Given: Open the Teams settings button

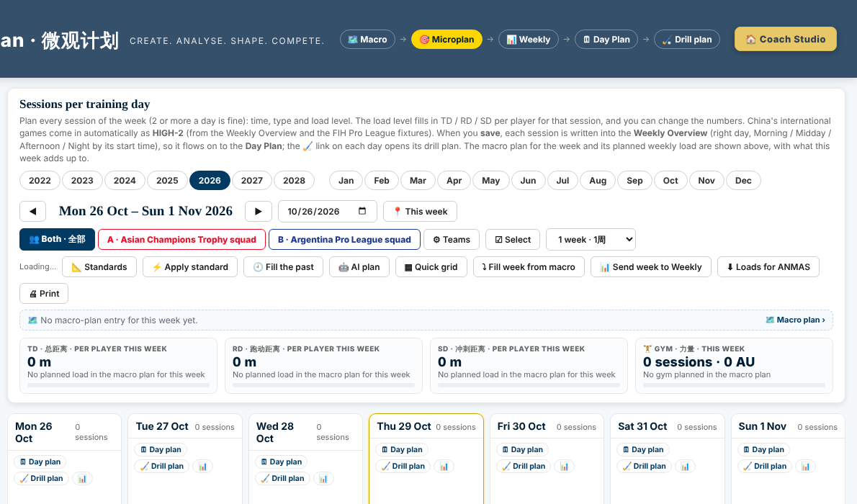Looking at the screenshot, I should point(452,240).
